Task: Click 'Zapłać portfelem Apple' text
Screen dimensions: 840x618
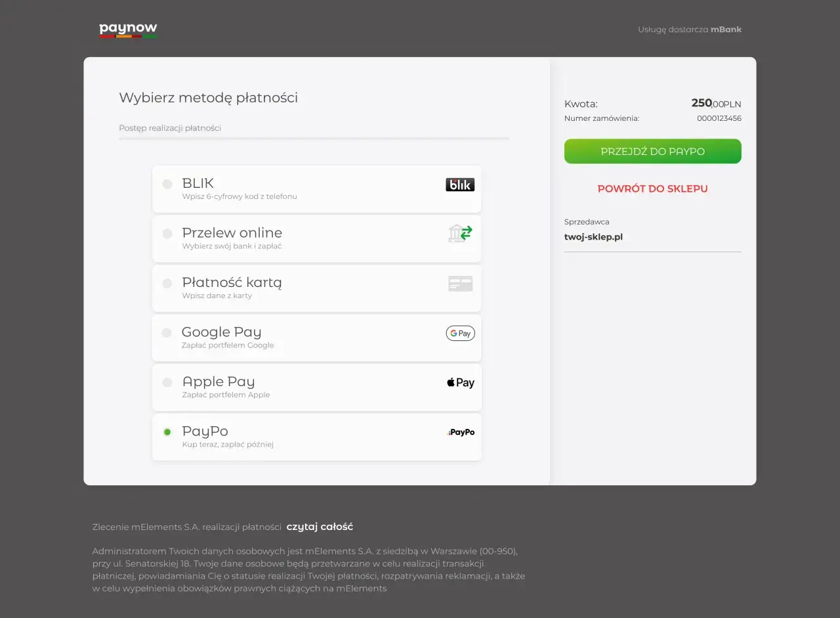Action: pyautogui.click(x=226, y=395)
